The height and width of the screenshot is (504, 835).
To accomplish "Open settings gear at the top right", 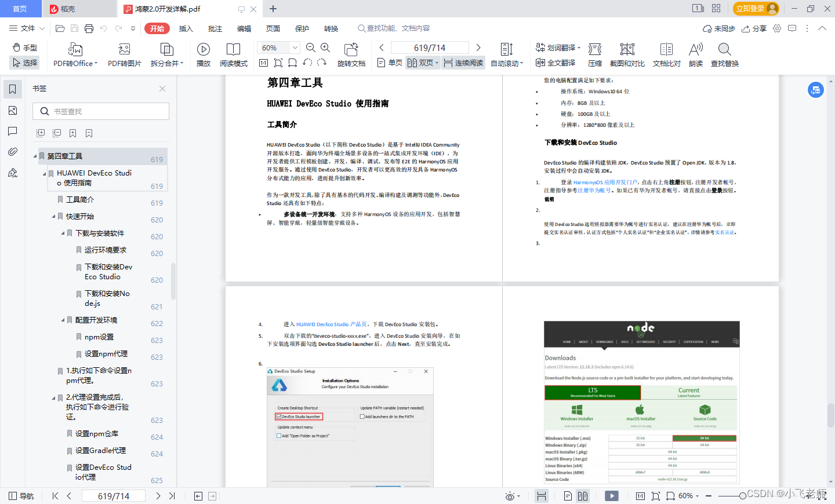I will [777, 28].
